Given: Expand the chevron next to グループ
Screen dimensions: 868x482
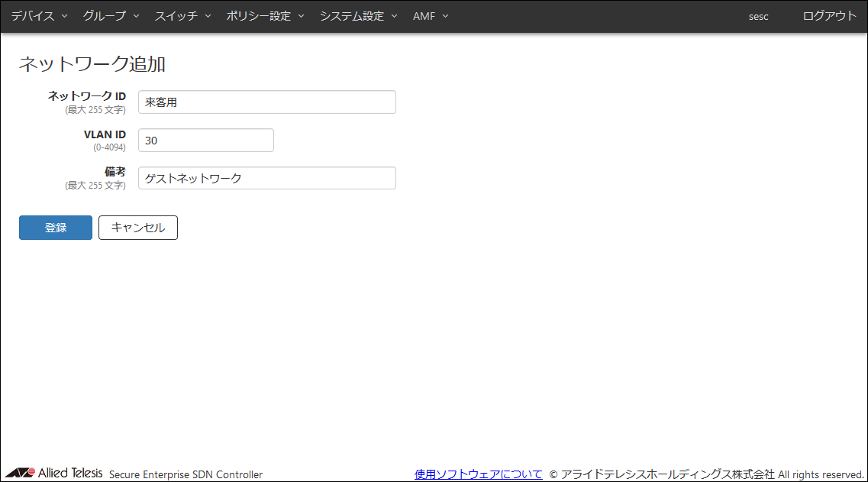Looking at the screenshot, I should point(136,16).
